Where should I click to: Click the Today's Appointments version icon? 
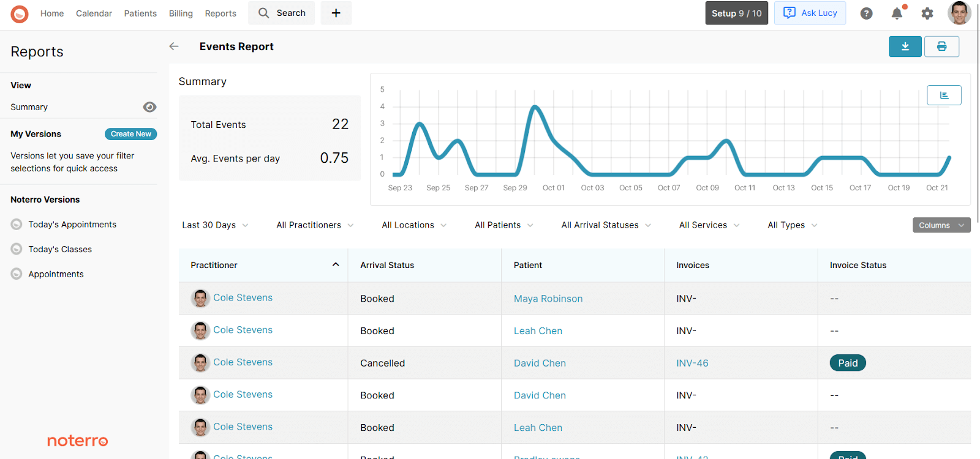17,225
